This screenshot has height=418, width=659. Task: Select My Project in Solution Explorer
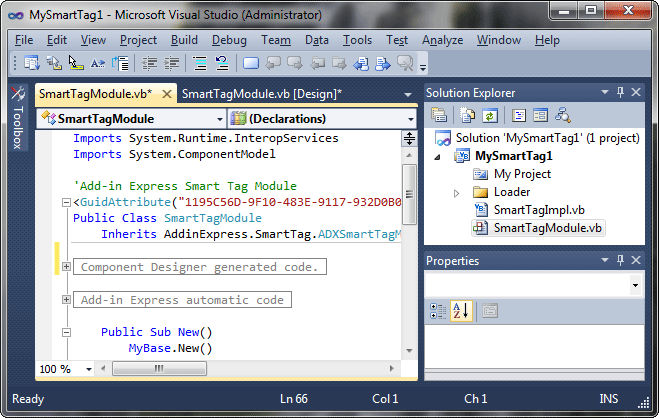pyautogui.click(x=522, y=174)
